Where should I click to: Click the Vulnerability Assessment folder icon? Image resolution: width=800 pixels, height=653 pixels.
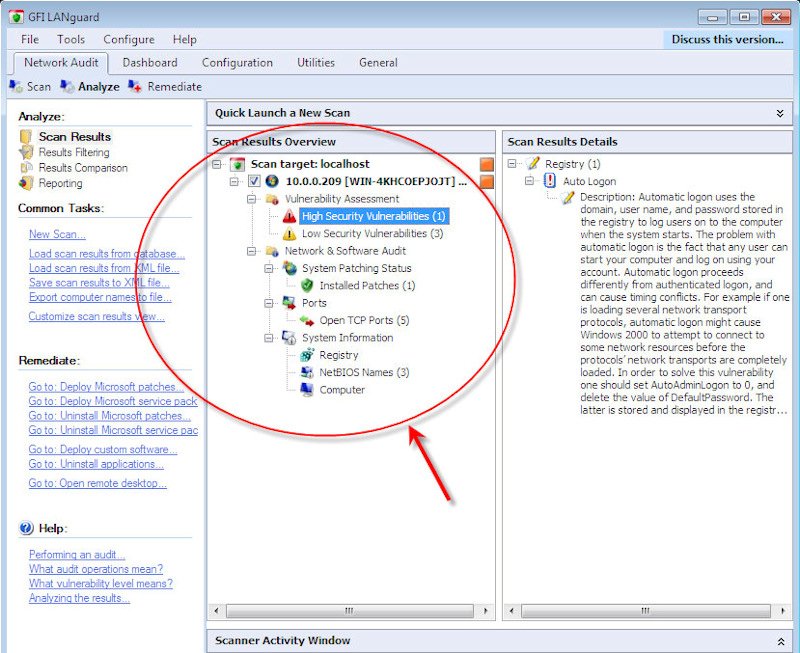[272, 198]
